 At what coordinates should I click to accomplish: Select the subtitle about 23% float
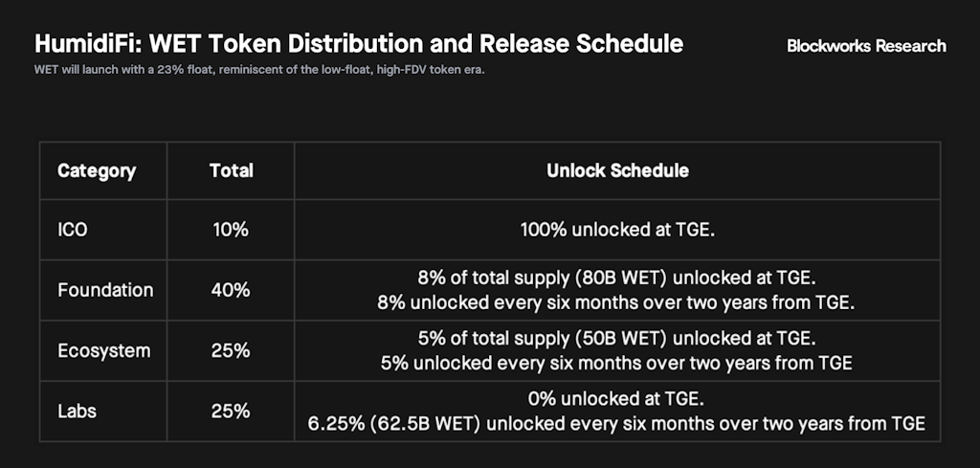[259, 70]
